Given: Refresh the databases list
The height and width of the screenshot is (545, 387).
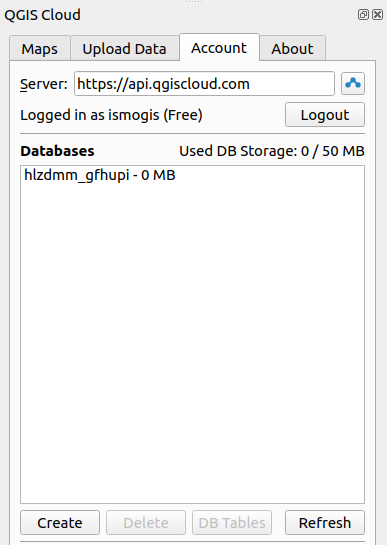Looking at the screenshot, I should click(x=325, y=522).
